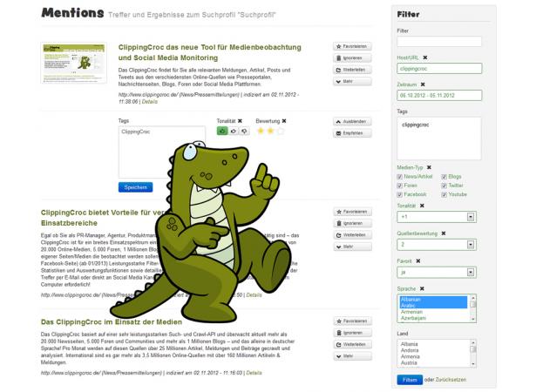Click the Zurücksetzen reset link

pyautogui.click(x=451, y=379)
